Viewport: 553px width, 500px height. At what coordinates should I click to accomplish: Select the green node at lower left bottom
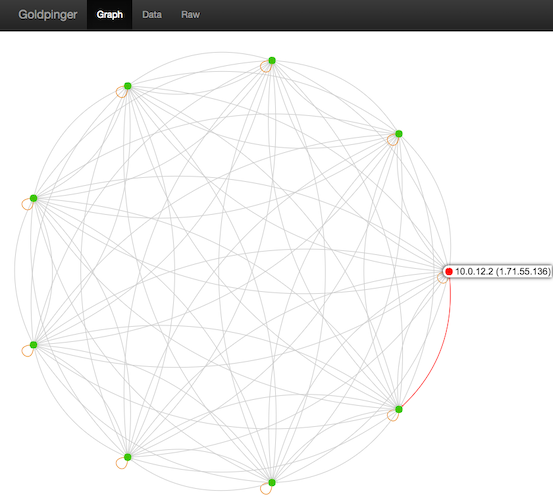coord(128,457)
